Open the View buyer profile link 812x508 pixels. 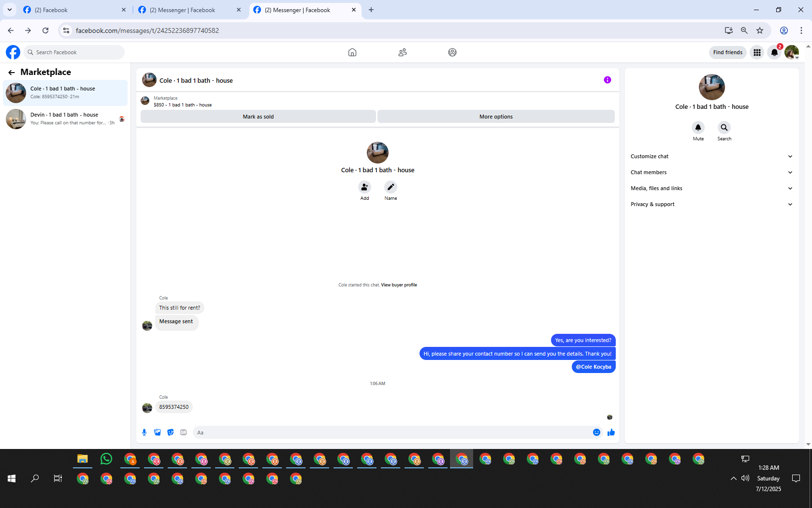tap(399, 285)
